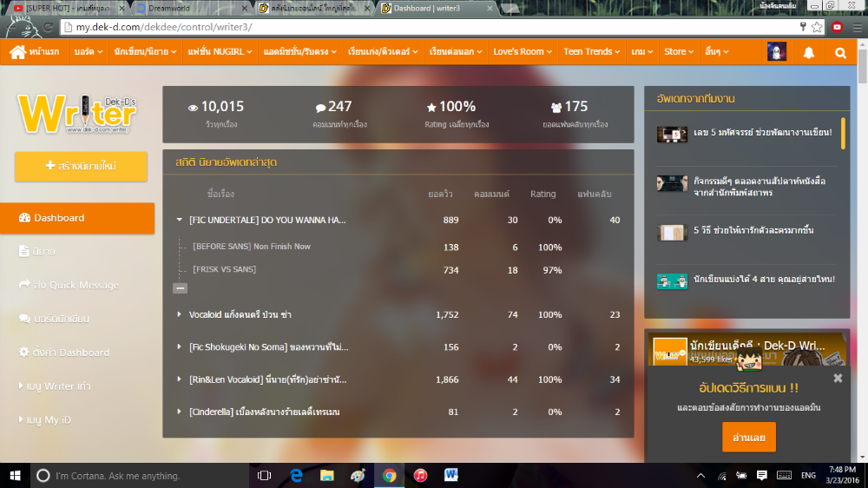Click the Dashboard gauge icon in sidebar

click(24, 218)
